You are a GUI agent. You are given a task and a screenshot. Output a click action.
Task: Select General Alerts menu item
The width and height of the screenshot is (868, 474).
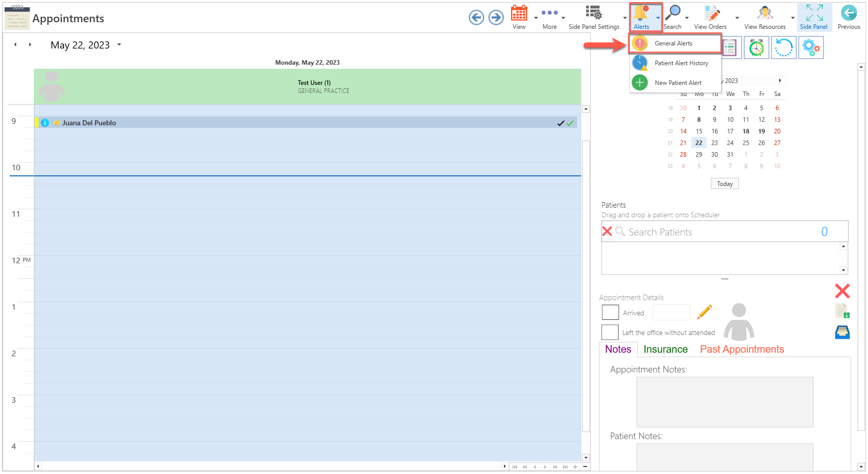[675, 43]
